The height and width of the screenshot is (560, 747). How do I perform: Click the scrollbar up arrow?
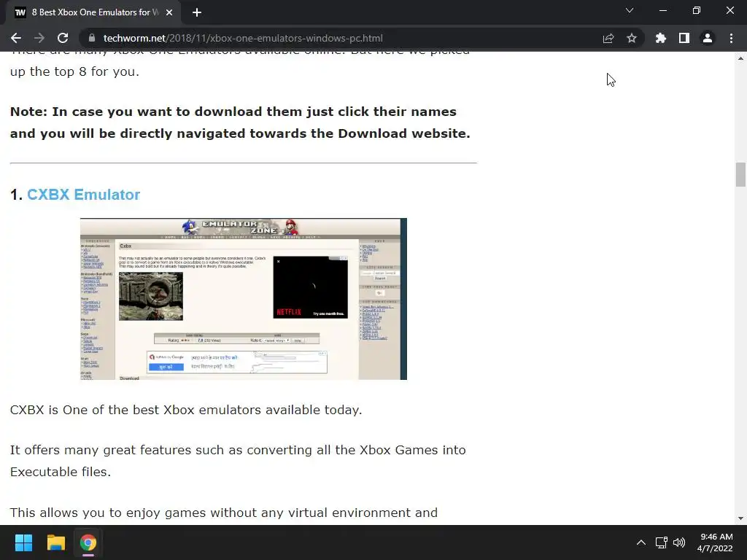[740, 58]
